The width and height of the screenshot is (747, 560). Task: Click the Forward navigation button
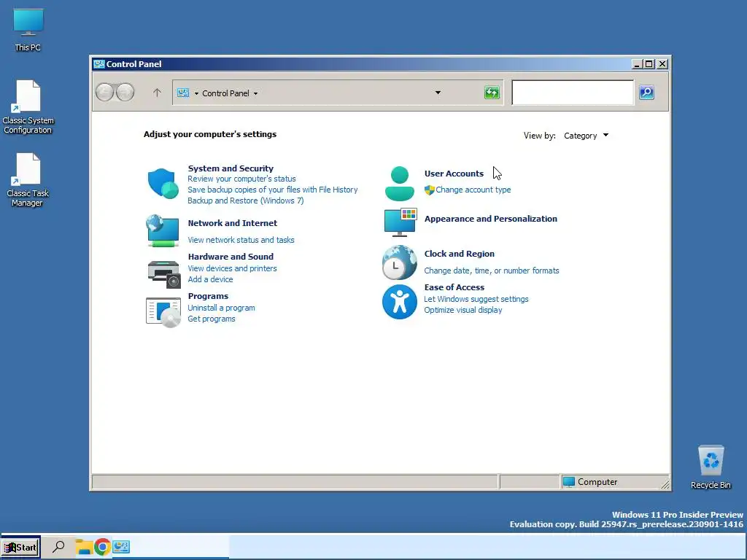[x=125, y=93]
